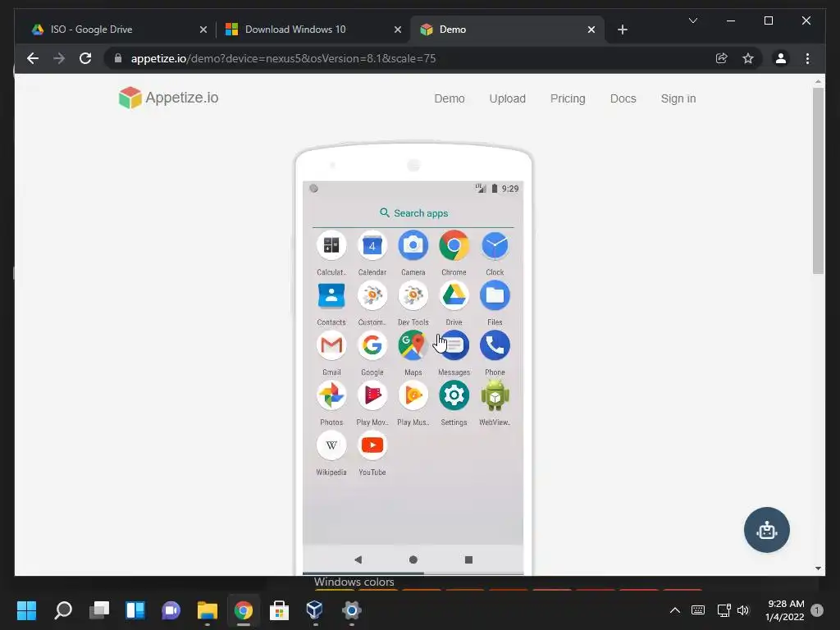The height and width of the screenshot is (630, 840).
Task: Open File Explorer from the taskbar
Action: [208, 610]
